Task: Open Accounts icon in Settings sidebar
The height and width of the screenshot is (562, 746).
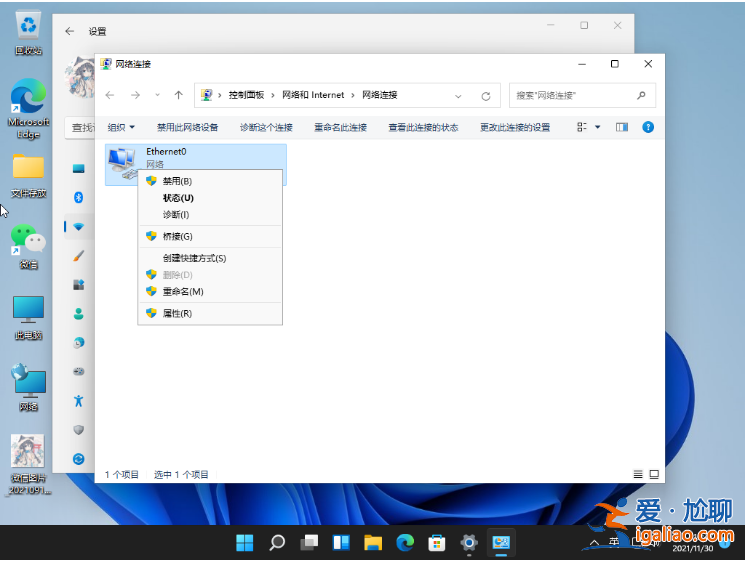Action: point(79,314)
